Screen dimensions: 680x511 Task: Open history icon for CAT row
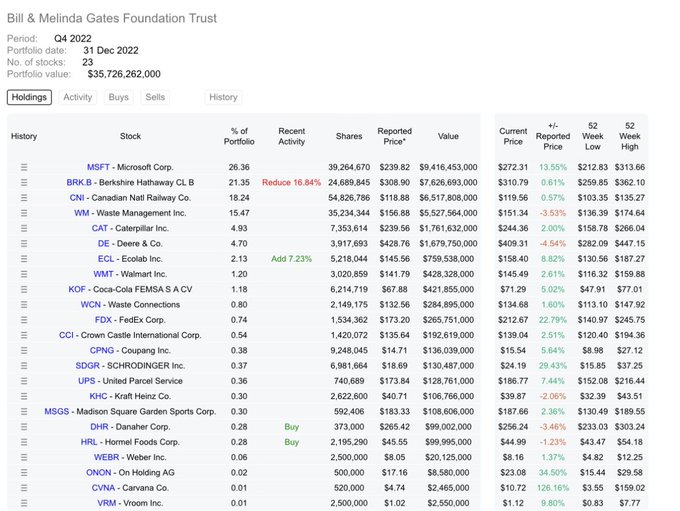point(24,228)
